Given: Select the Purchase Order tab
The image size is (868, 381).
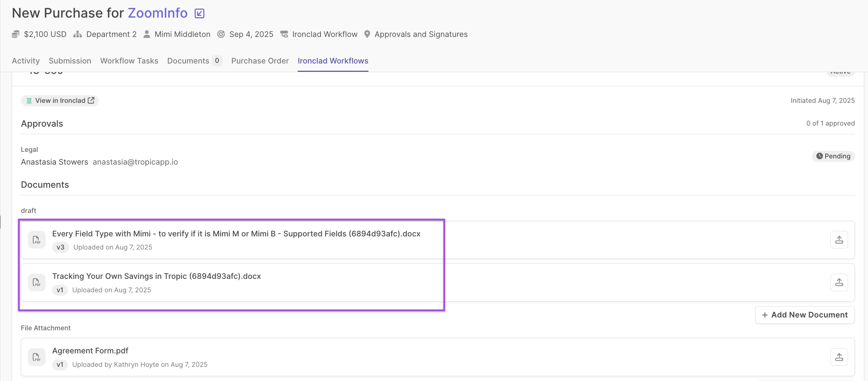Looking at the screenshot, I should [x=260, y=61].
